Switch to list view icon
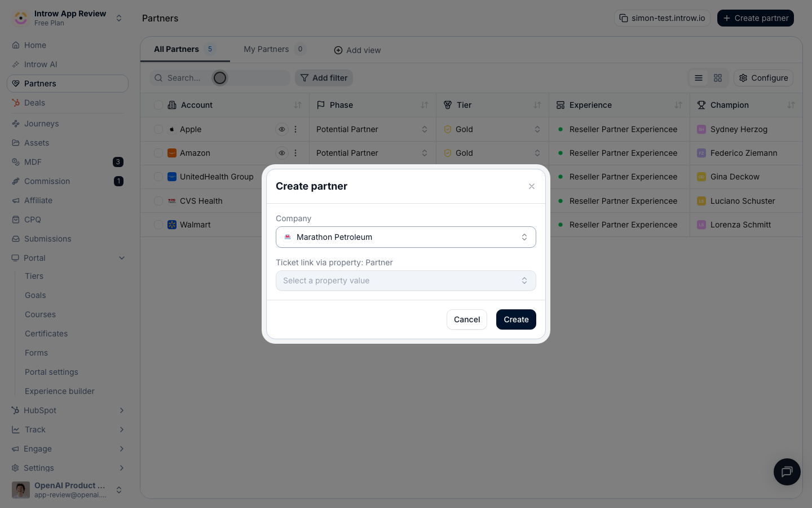This screenshot has height=508, width=812. coord(699,78)
